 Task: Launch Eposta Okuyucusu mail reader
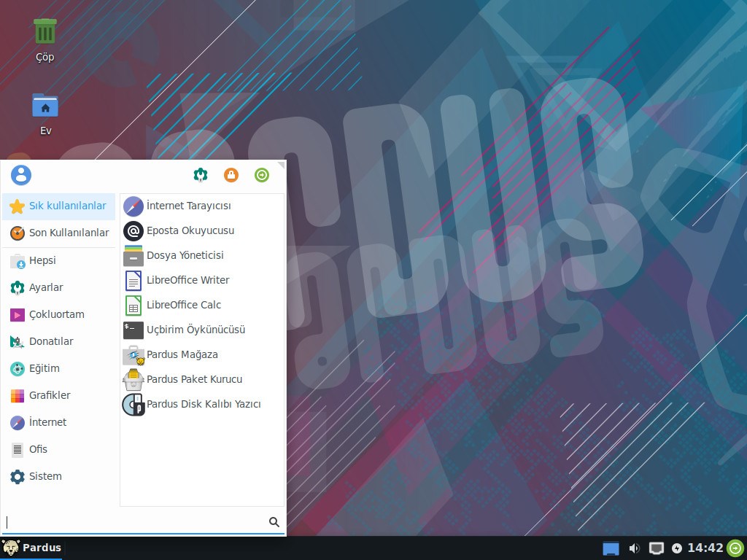(202, 230)
